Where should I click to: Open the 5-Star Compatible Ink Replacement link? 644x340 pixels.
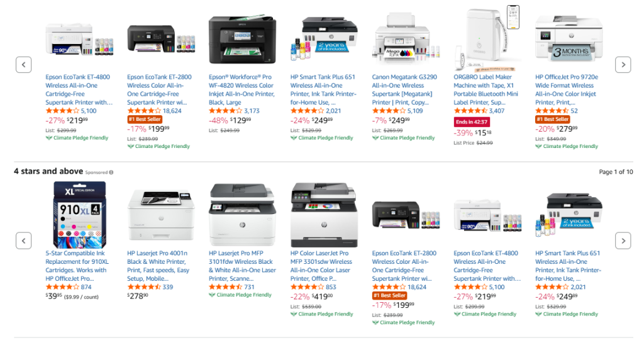pyautogui.click(x=77, y=266)
